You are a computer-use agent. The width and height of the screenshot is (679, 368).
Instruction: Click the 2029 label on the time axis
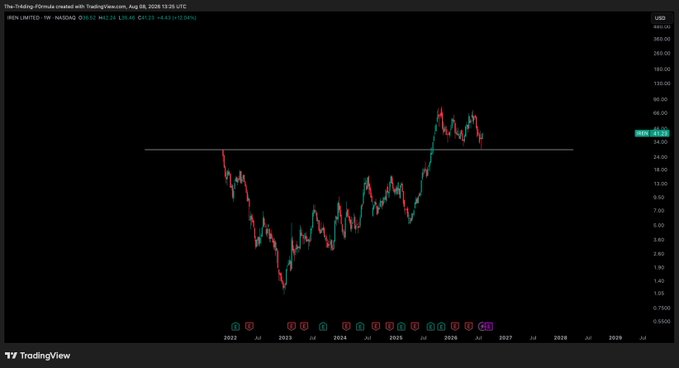coord(615,338)
